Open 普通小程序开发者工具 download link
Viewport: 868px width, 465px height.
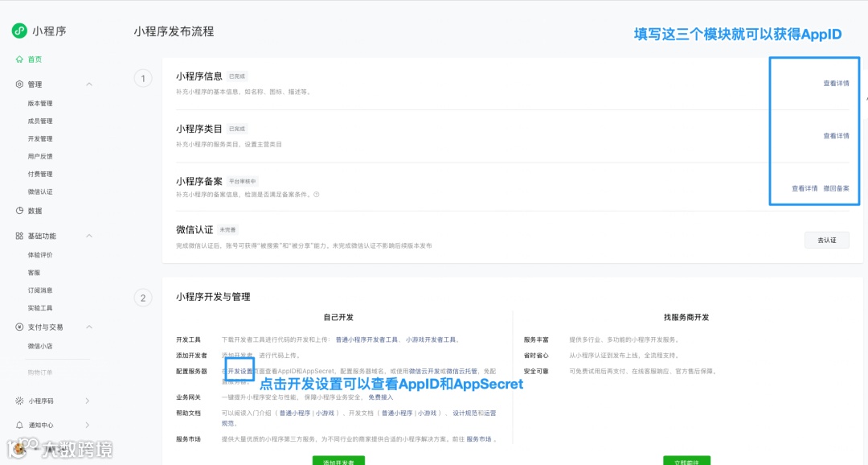pos(366,339)
